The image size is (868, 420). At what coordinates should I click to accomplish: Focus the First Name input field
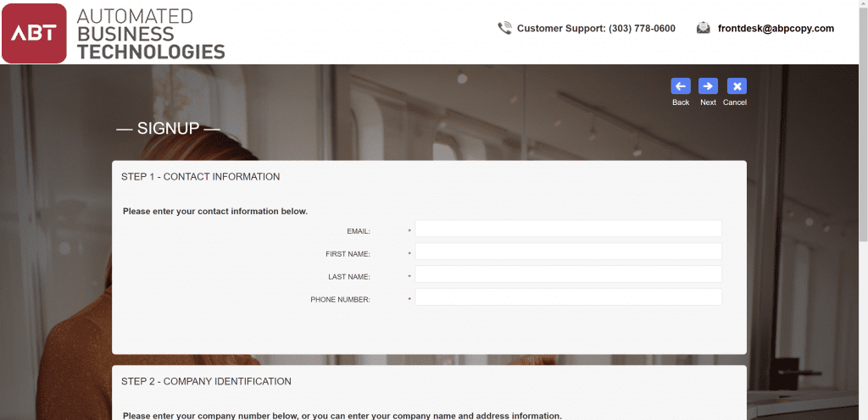tap(569, 251)
